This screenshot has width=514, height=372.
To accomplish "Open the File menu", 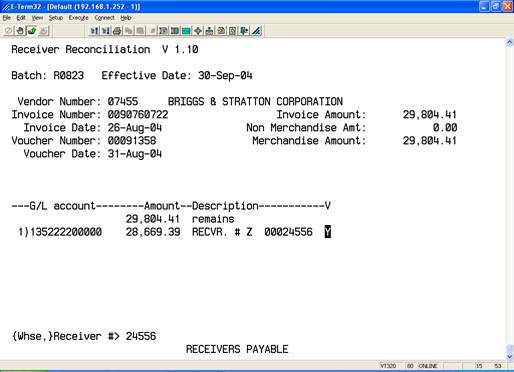I will [7, 18].
